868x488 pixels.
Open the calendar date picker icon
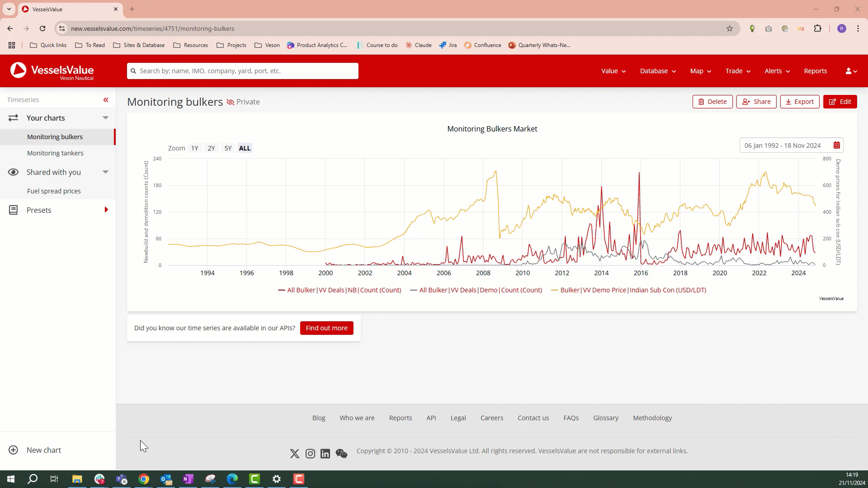tap(837, 145)
